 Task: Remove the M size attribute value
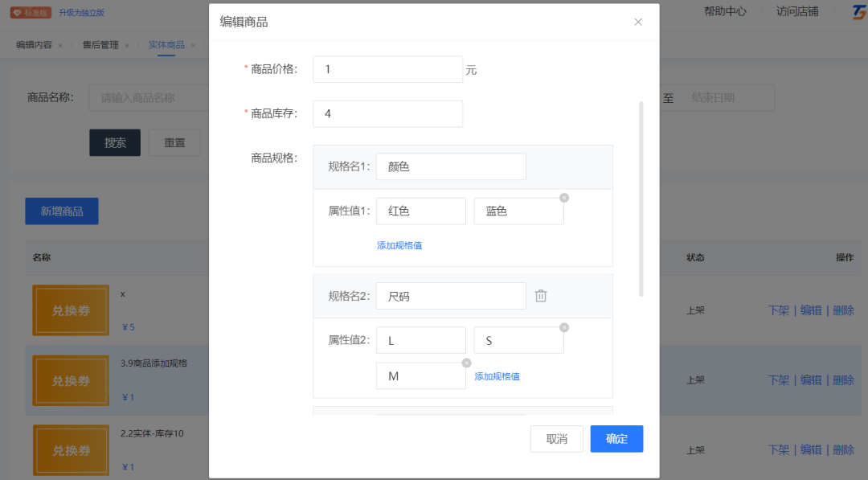[x=467, y=363]
